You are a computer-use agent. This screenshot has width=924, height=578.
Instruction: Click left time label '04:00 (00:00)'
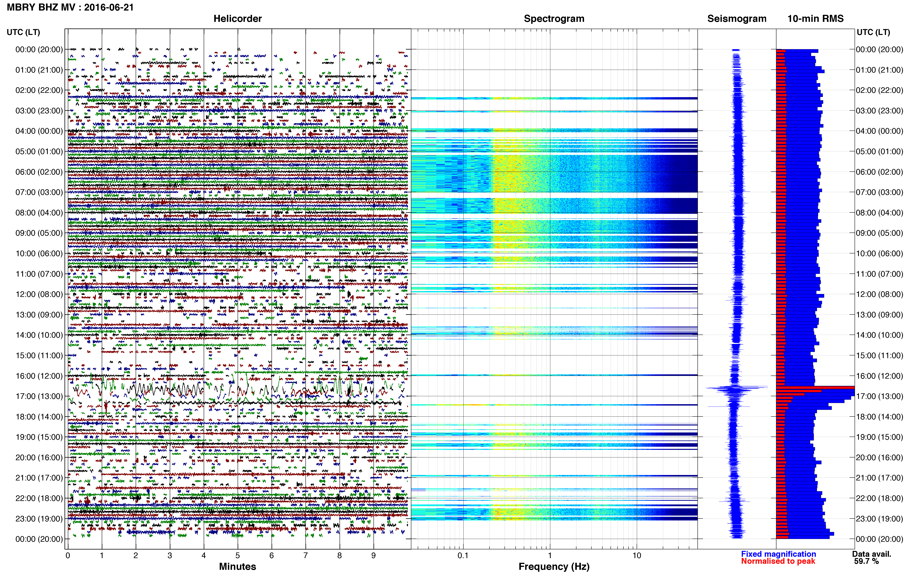click(39, 131)
